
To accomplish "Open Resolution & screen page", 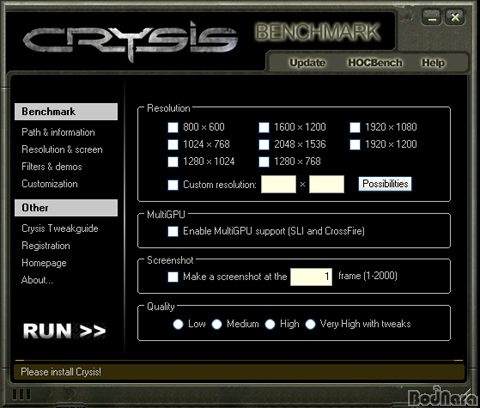I will click(62, 149).
